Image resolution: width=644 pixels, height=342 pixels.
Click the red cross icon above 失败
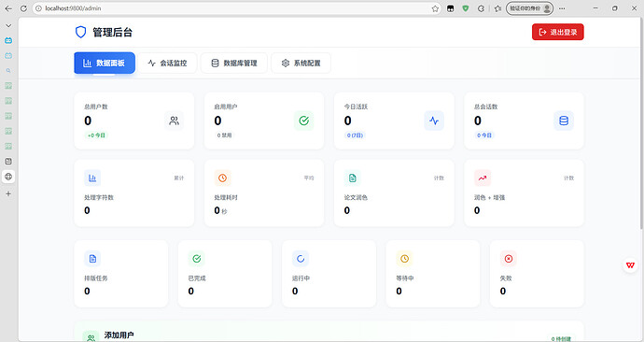(509, 259)
